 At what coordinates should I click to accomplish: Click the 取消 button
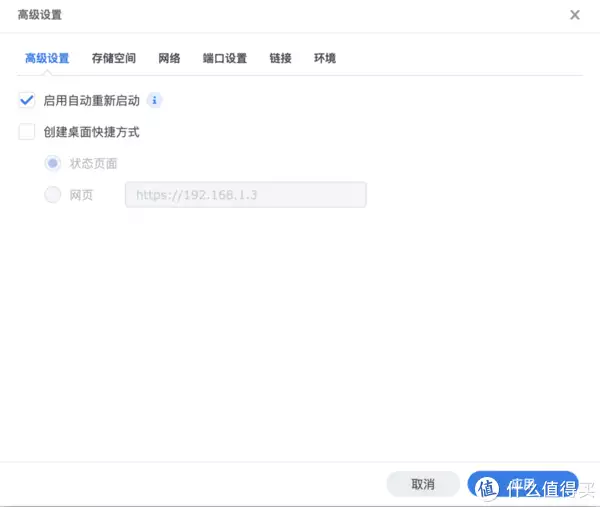[x=423, y=484]
